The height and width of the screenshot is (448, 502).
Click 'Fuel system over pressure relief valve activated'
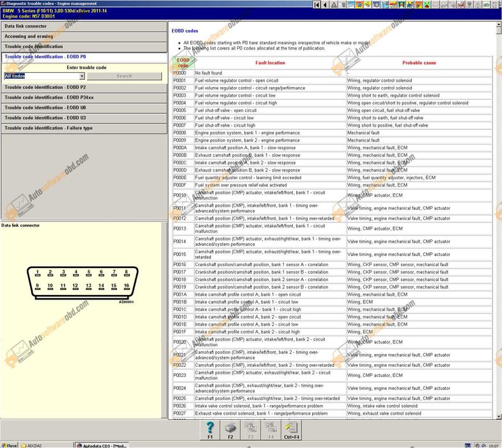pos(240,185)
